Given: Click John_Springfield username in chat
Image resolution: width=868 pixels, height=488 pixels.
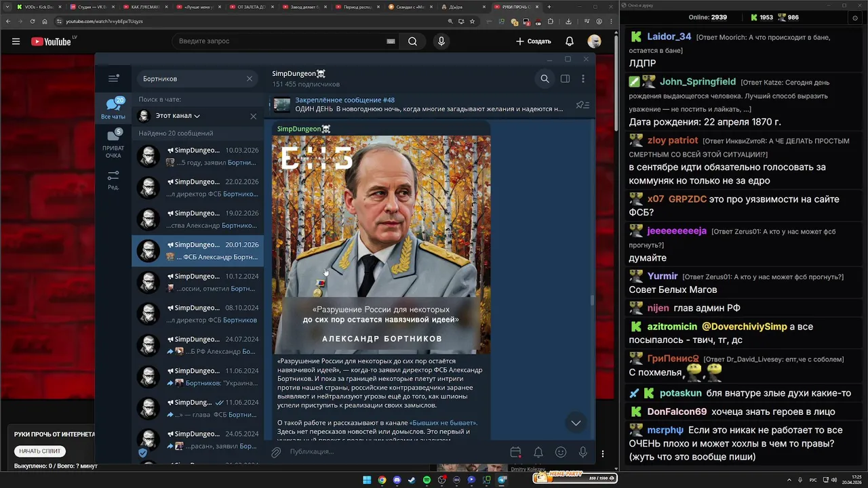Looking at the screenshot, I should tap(698, 82).
